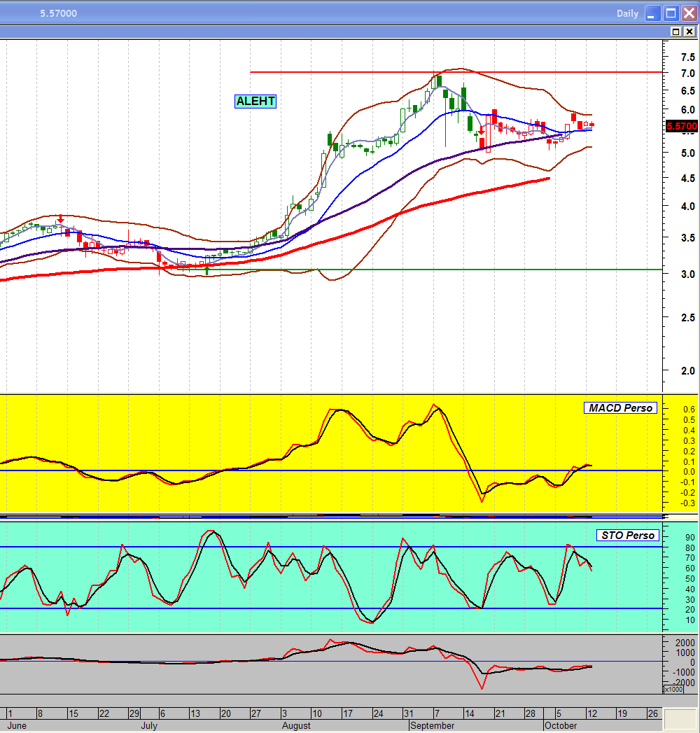Click the inner chart pane restore icon
The height and width of the screenshot is (733, 700).
click(x=675, y=32)
